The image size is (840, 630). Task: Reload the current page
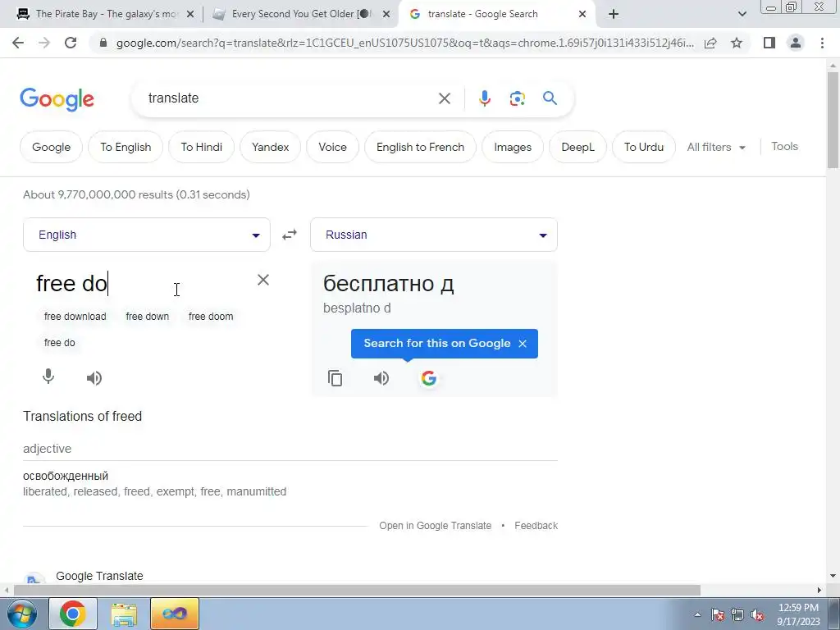point(71,43)
